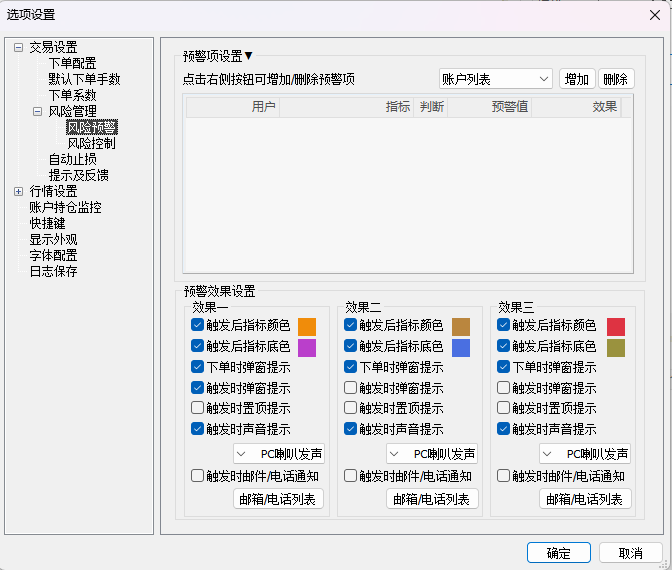
Task: Click the 删除 button
Action: coord(616,79)
